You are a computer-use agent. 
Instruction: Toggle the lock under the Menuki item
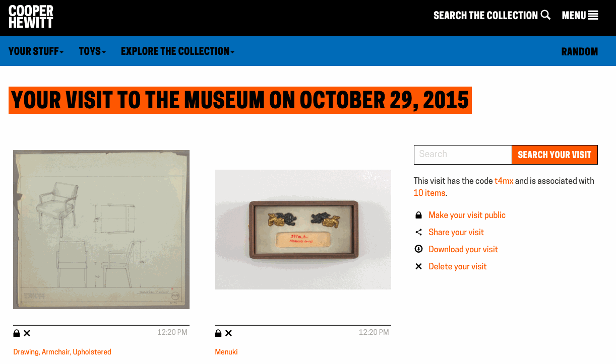coord(218,333)
